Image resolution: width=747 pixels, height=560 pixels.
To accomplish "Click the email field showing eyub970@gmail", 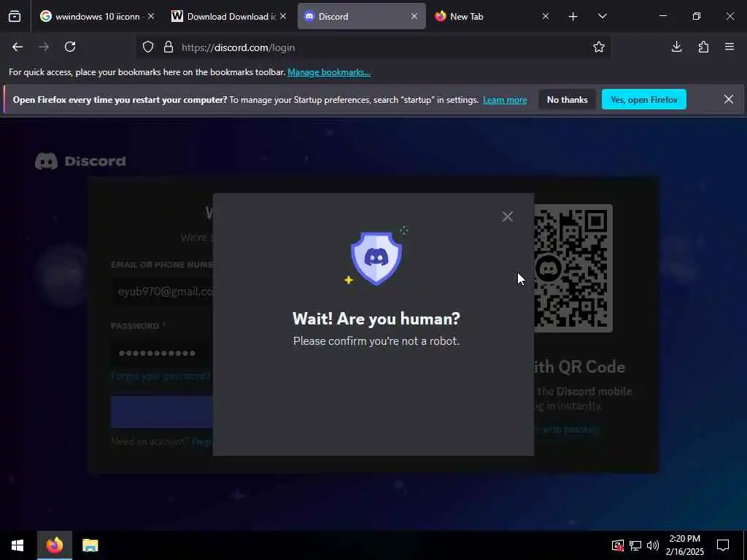I will [162, 292].
